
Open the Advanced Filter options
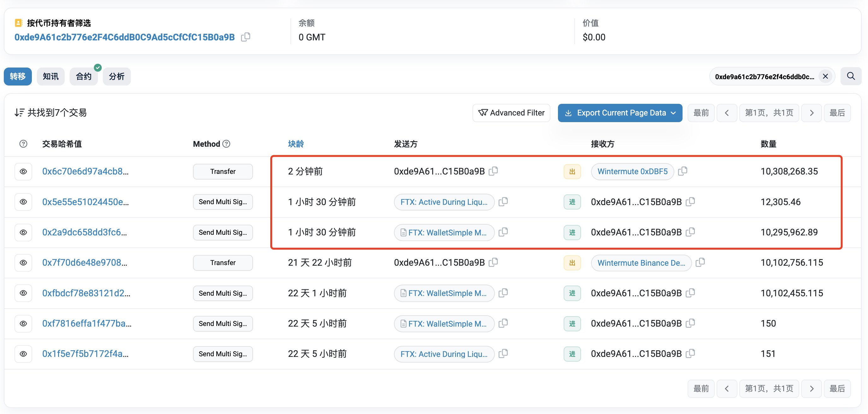coord(511,113)
